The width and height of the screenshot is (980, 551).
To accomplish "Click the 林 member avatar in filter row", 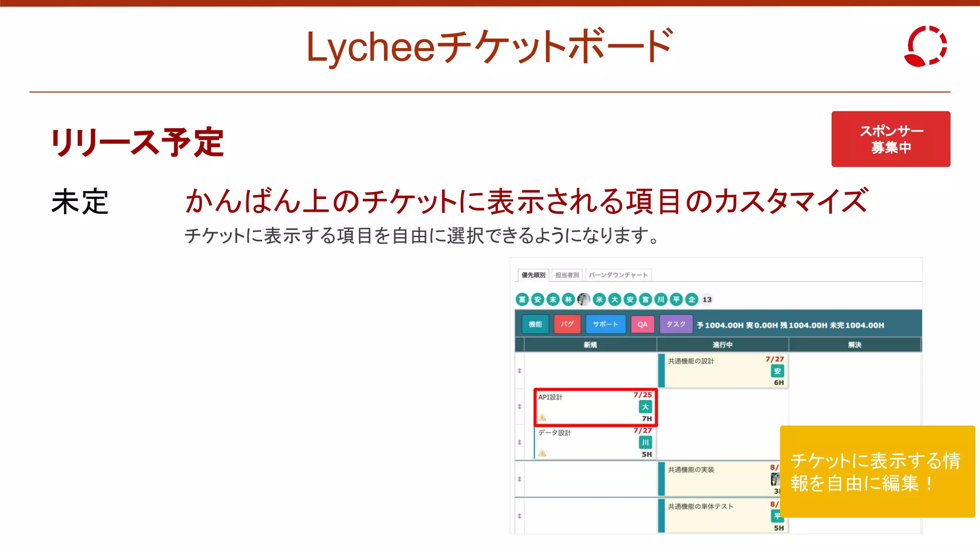I will click(x=568, y=299).
